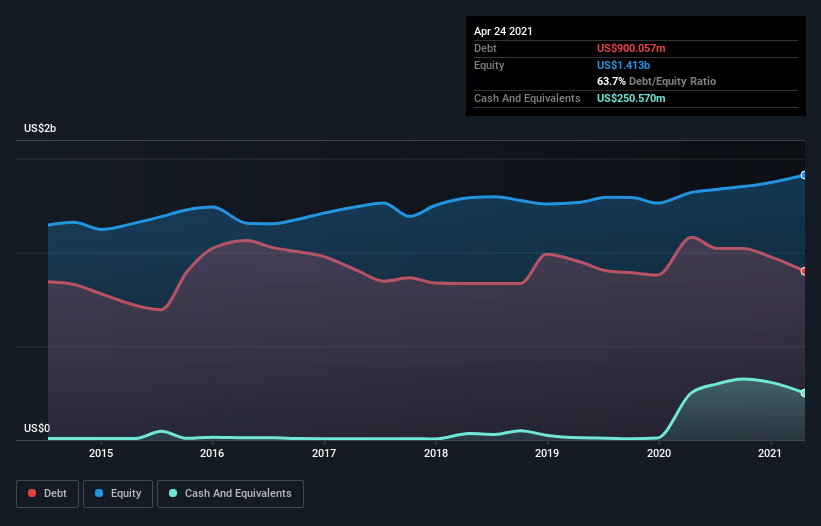Screen dimensions: 821x526
Task: Toggle the Equity legend button
Action: pyautogui.click(x=118, y=494)
